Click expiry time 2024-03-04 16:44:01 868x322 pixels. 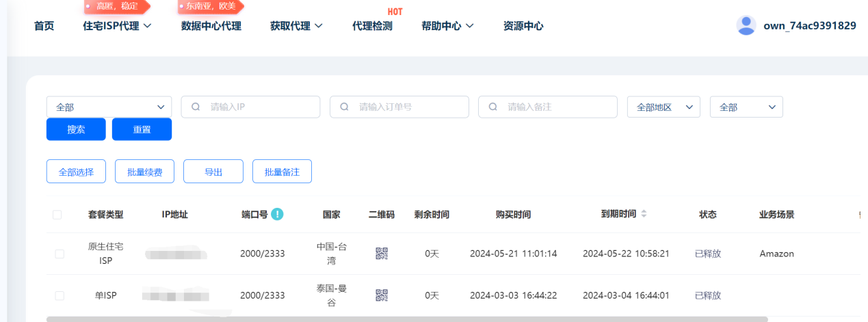pyautogui.click(x=626, y=295)
